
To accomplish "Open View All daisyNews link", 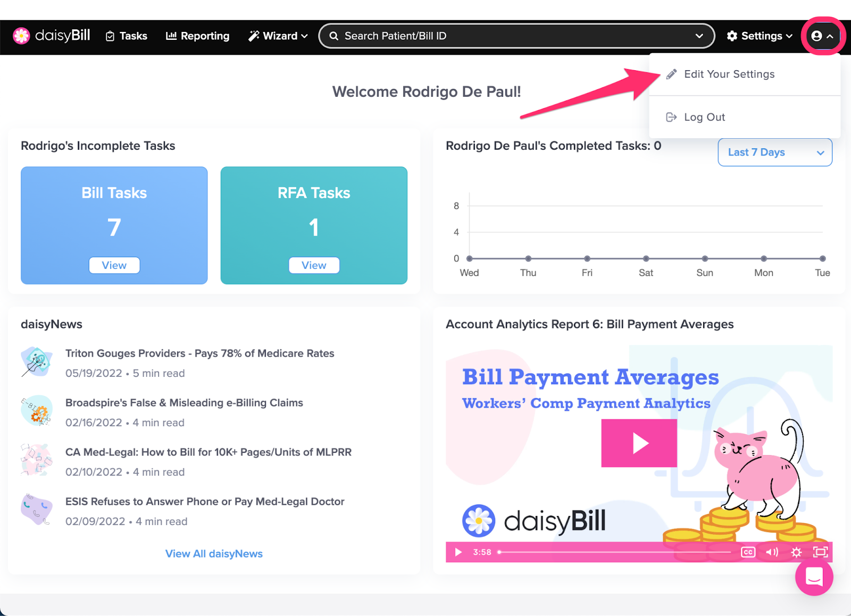I will click(x=214, y=553).
